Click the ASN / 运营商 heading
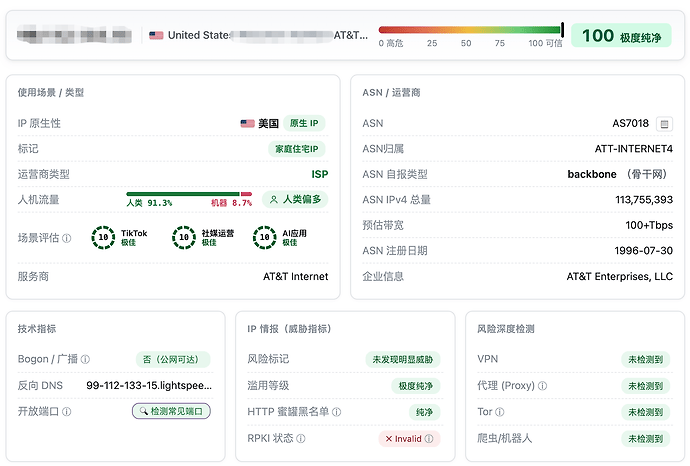Viewport: 690px width, 466px height. (x=391, y=92)
